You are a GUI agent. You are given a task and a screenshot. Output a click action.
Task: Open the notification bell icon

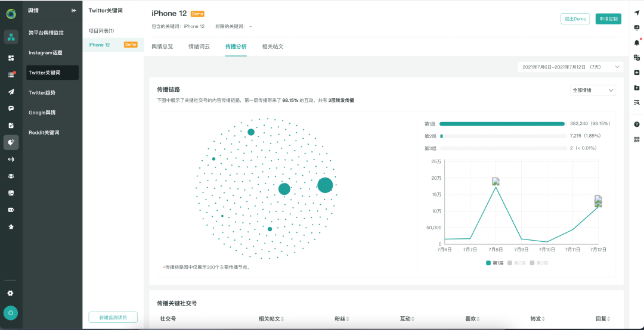(x=637, y=42)
